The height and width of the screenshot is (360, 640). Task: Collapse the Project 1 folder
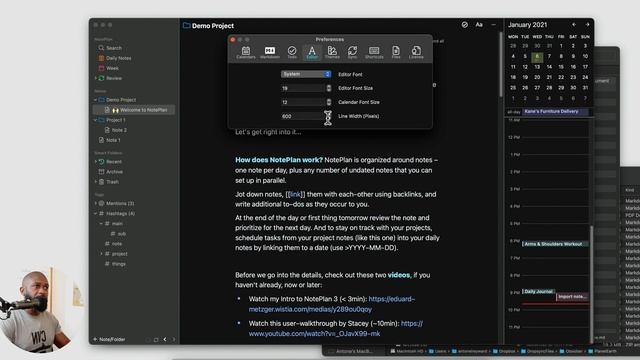pos(96,120)
